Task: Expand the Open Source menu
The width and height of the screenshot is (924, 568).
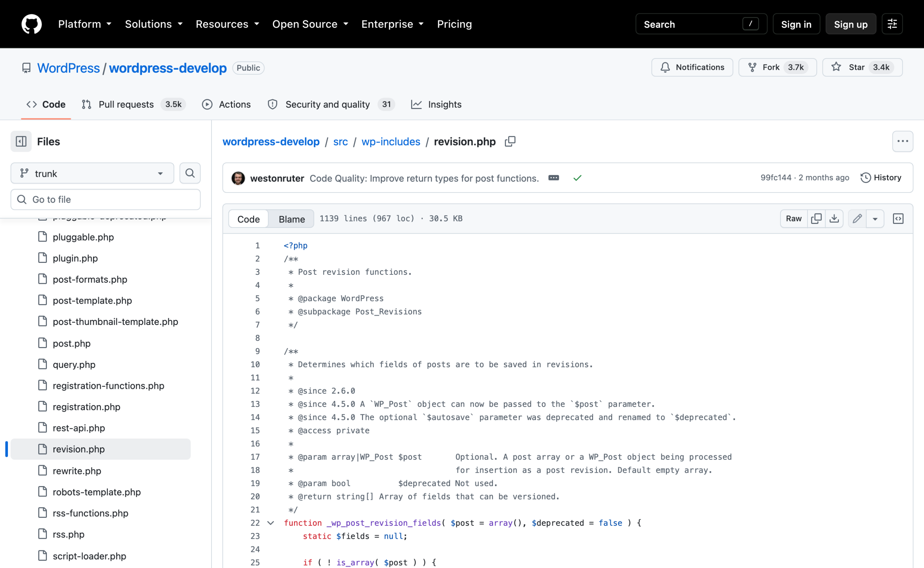Action: coord(310,24)
